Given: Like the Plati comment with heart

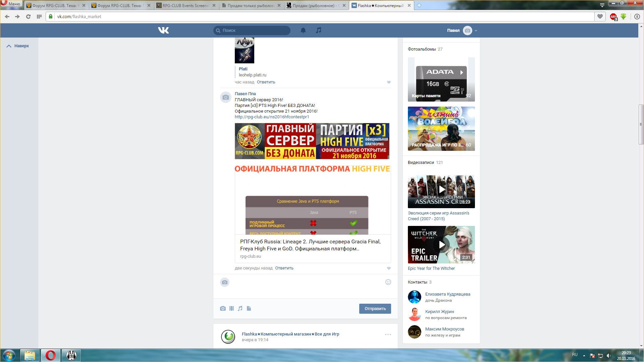Looking at the screenshot, I should 389,82.
